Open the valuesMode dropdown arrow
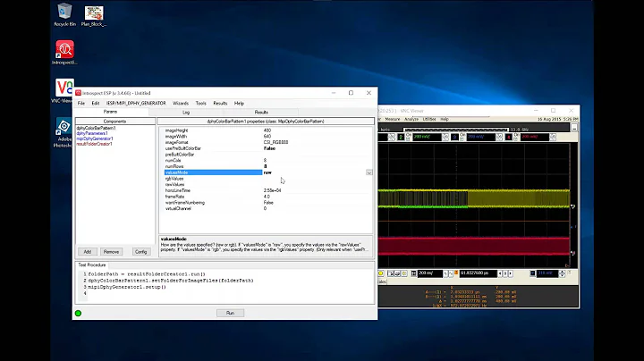 pyautogui.click(x=369, y=172)
